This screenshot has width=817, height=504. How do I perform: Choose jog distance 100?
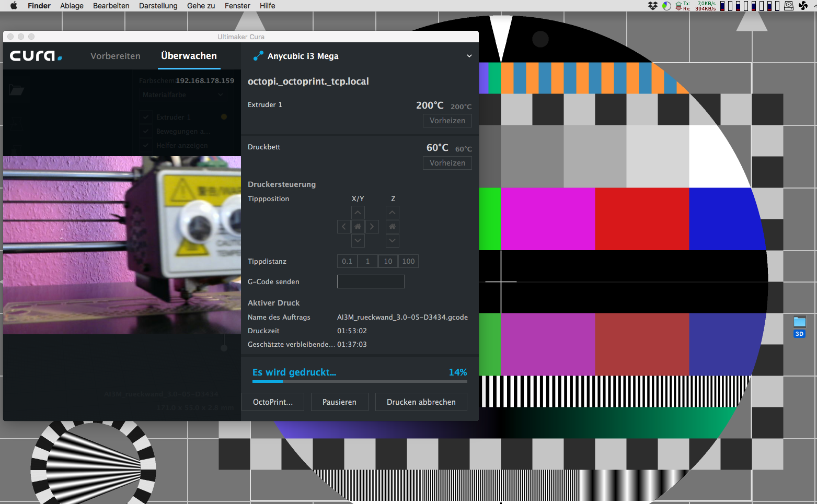coord(408,261)
